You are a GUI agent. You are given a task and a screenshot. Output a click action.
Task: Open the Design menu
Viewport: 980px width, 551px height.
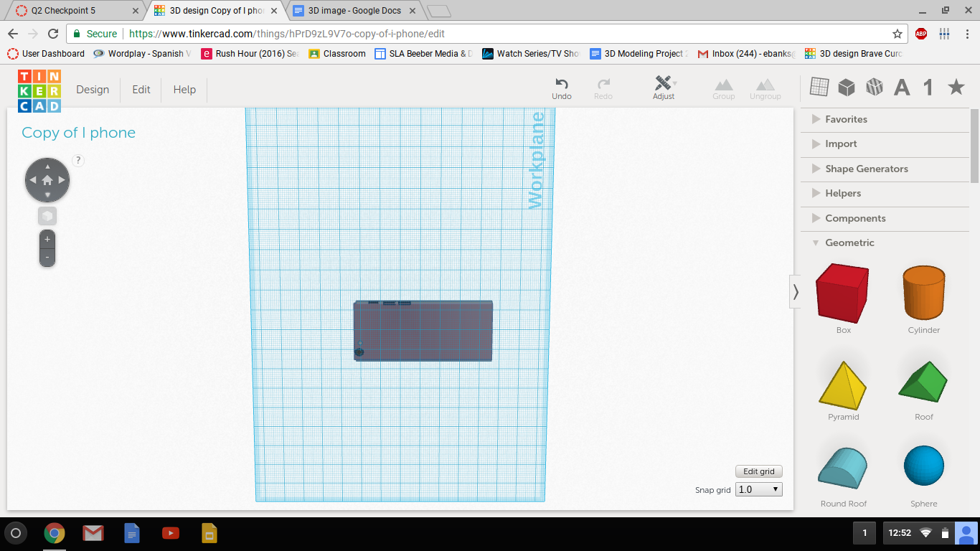(x=93, y=90)
